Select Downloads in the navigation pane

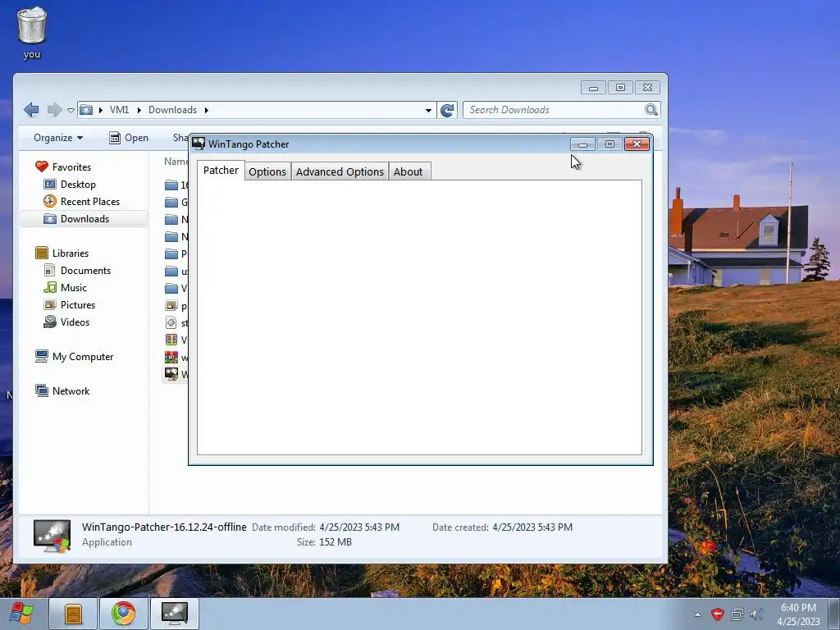[x=84, y=218]
